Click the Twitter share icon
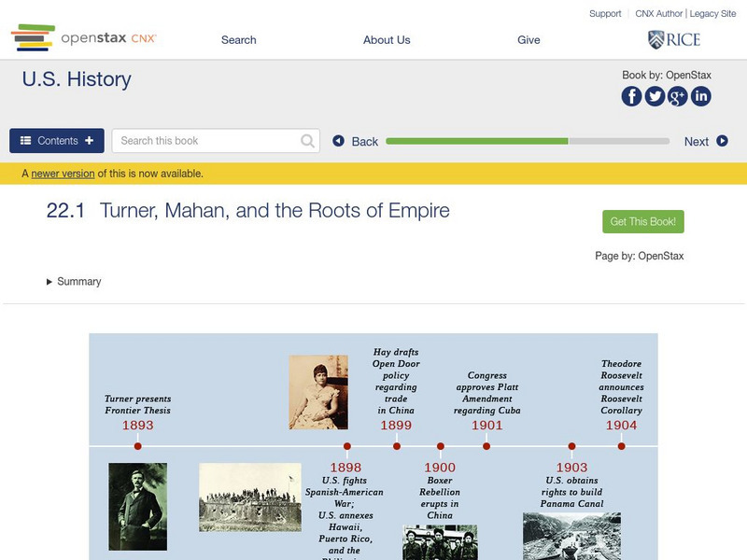Viewport: 747px width, 560px height. [x=655, y=96]
